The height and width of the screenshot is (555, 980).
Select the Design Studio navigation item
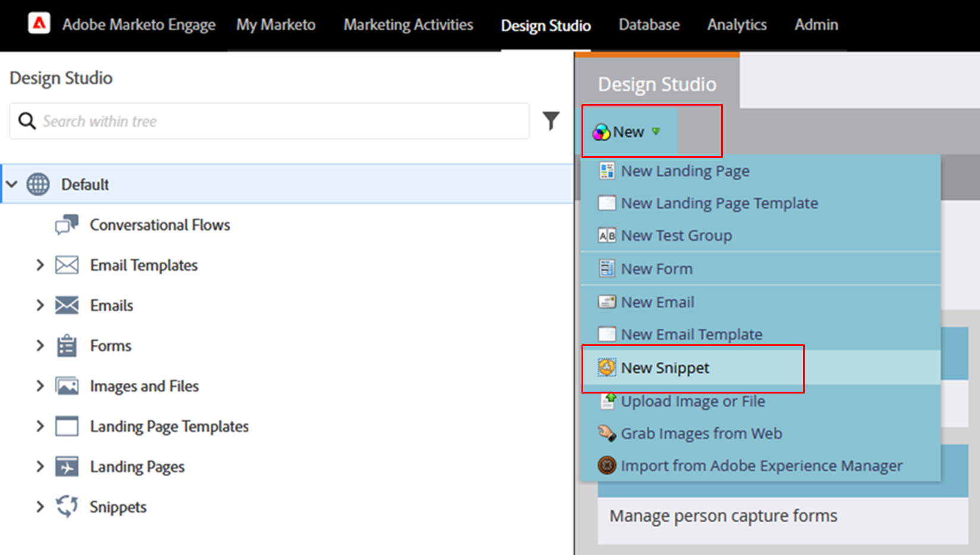[546, 26]
